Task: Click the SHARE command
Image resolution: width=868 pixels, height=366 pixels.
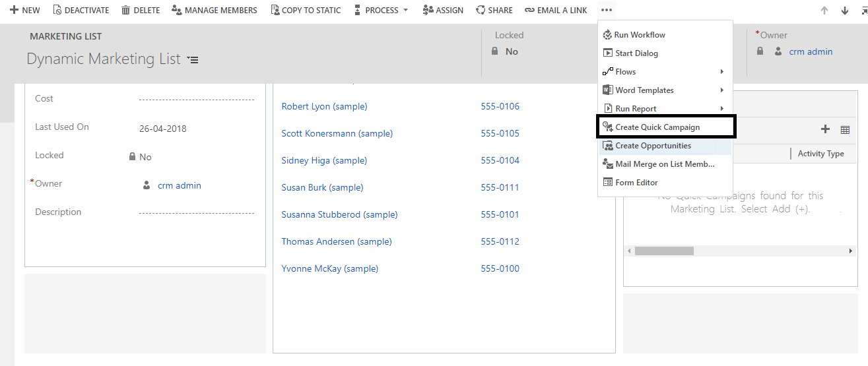Action: (x=494, y=11)
